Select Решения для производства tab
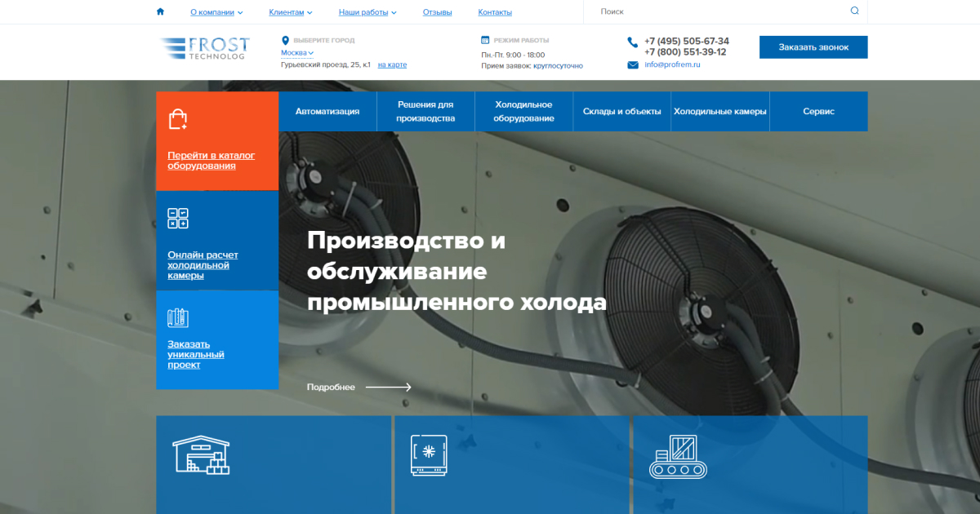This screenshot has width=980, height=514. pyautogui.click(x=425, y=112)
